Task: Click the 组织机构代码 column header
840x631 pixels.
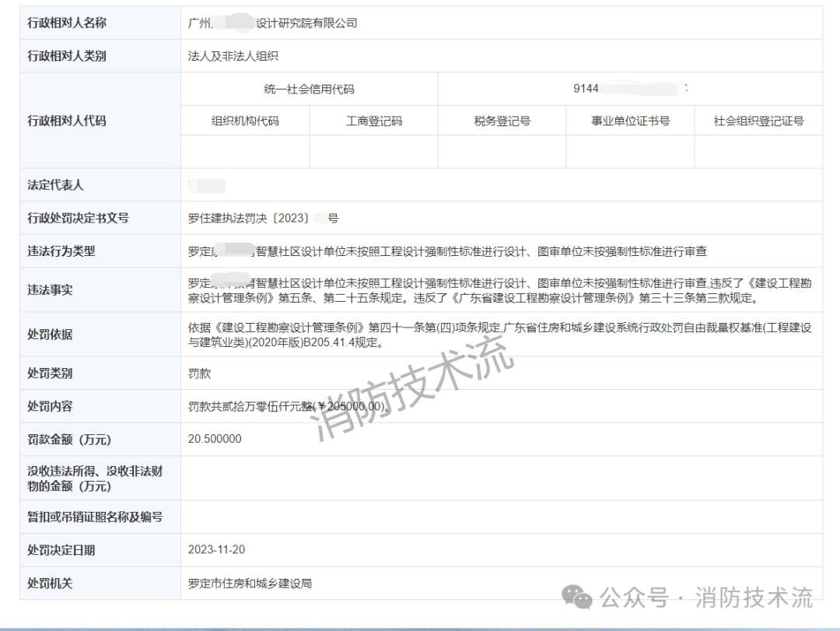Action: (245, 121)
